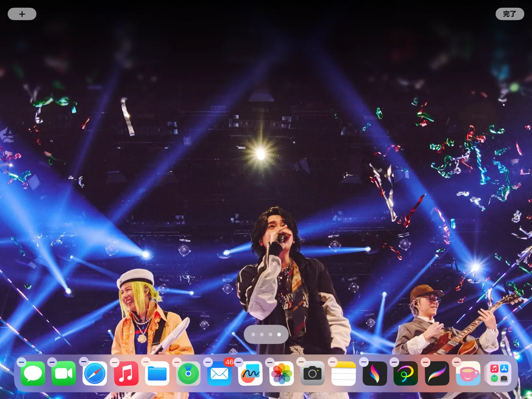Remove Safari using its minus badge
532x399 pixels.
(x=84, y=361)
